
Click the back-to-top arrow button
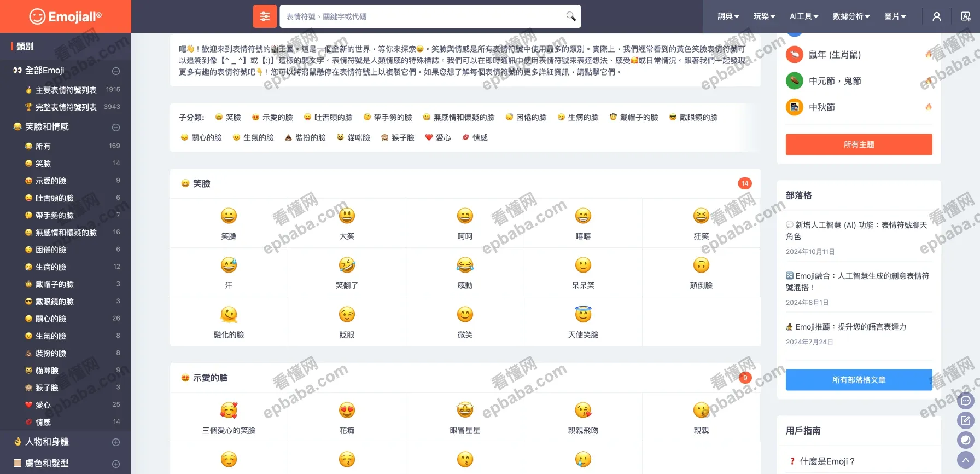click(x=966, y=459)
